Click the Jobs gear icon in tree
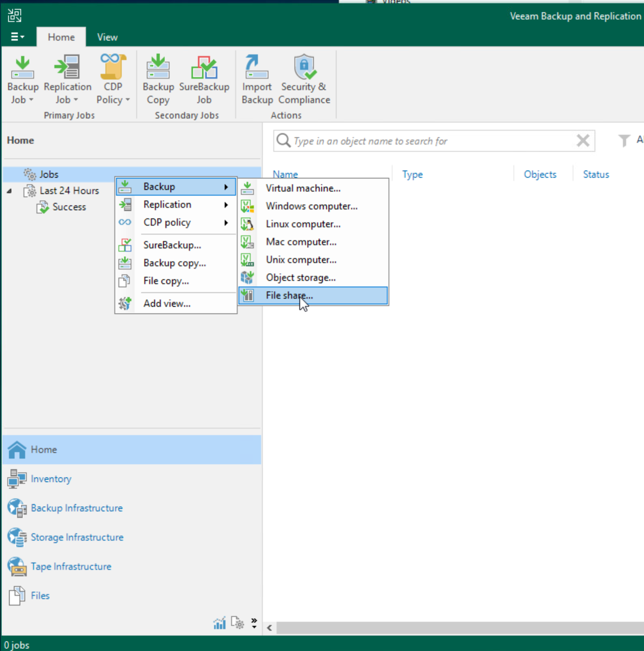The height and width of the screenshot is (651, 644). click(30, 174)
